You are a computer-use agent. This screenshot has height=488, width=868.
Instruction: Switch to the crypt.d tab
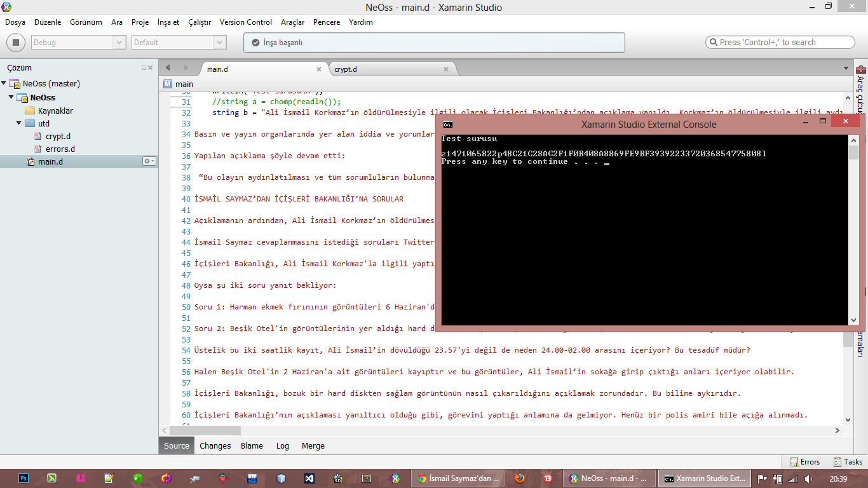click(346, 69)
